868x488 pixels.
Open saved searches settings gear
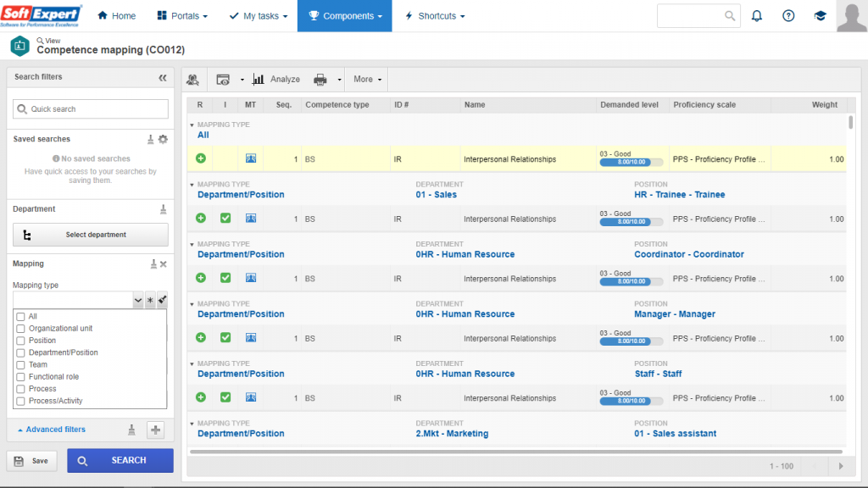(x=163, y=140)
